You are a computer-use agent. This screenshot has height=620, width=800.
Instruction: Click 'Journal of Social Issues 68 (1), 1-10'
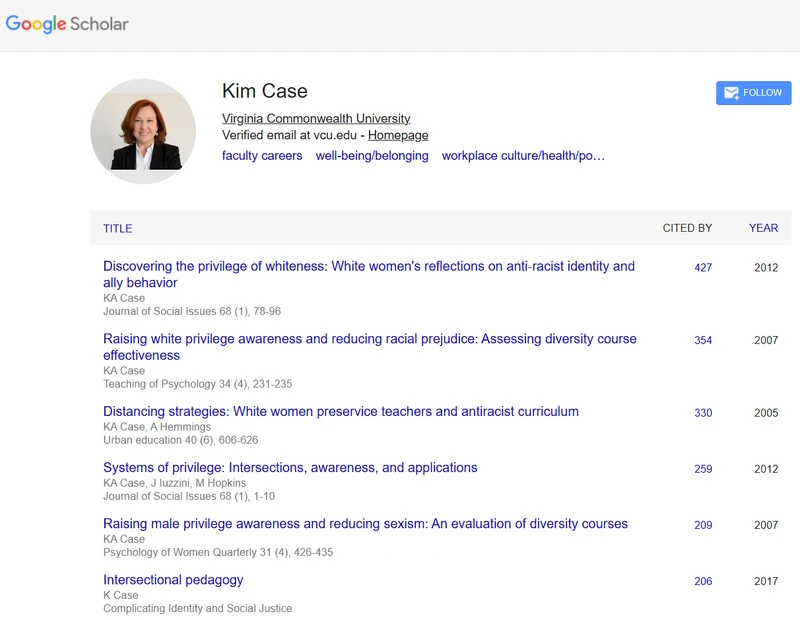[189, 496]
